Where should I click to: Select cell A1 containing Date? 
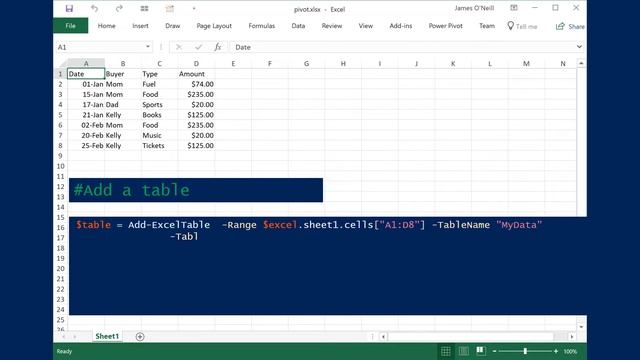click(86, 74)
